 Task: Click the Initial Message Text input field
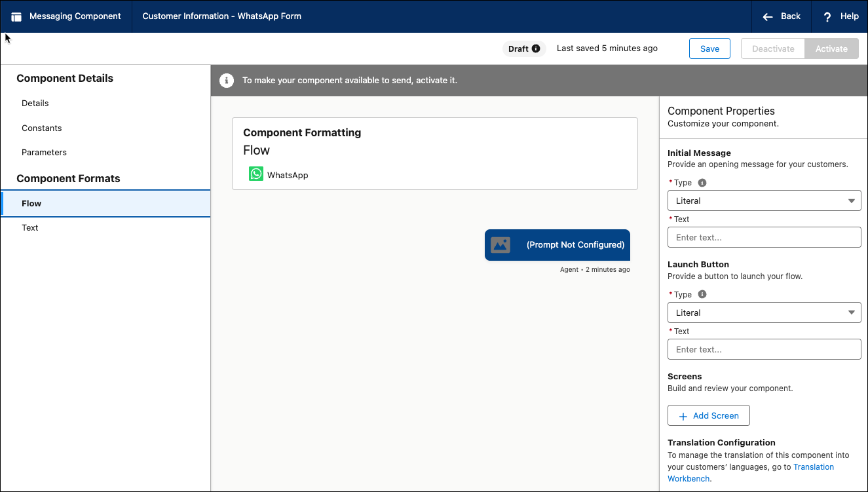[764, 237]
